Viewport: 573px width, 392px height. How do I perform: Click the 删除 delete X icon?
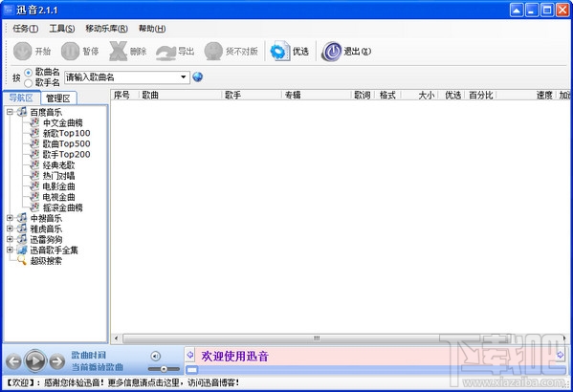pyautogui.click(x=118, y=51)
